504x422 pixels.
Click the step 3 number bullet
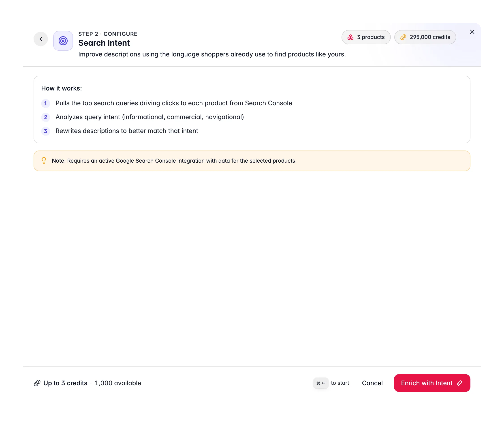pyautogui.click(x=46, y=131)
